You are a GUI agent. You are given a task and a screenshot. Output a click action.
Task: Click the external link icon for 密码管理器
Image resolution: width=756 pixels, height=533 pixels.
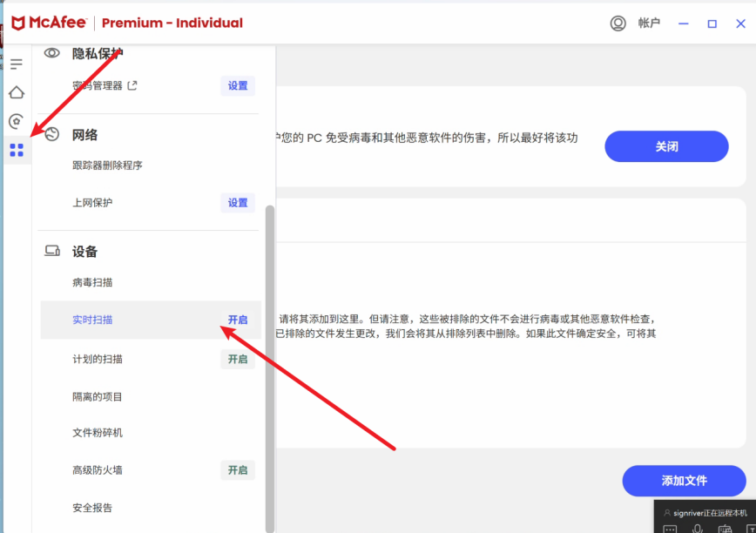click(x=132, y=85)
